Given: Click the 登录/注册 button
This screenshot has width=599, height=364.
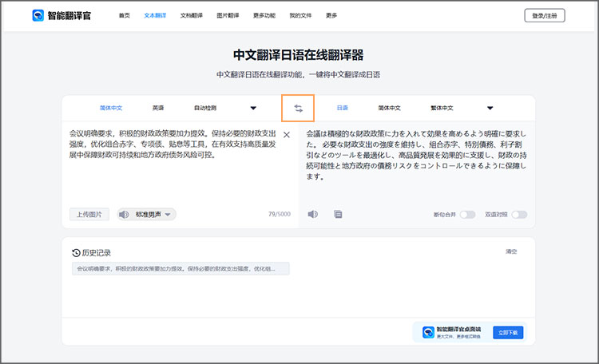Looking at the screenshot, I should (545, 16).
